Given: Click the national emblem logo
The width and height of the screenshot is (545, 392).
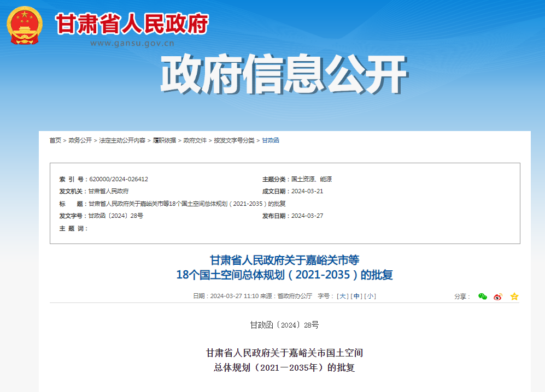Looking at the screenshot, I should [x=24, y=26].
